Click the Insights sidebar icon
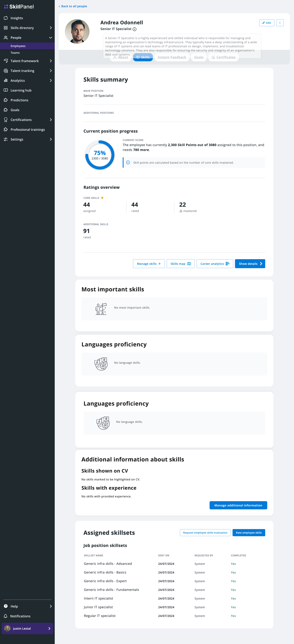This screenshot has height=644, width=294. click(6, 18)
